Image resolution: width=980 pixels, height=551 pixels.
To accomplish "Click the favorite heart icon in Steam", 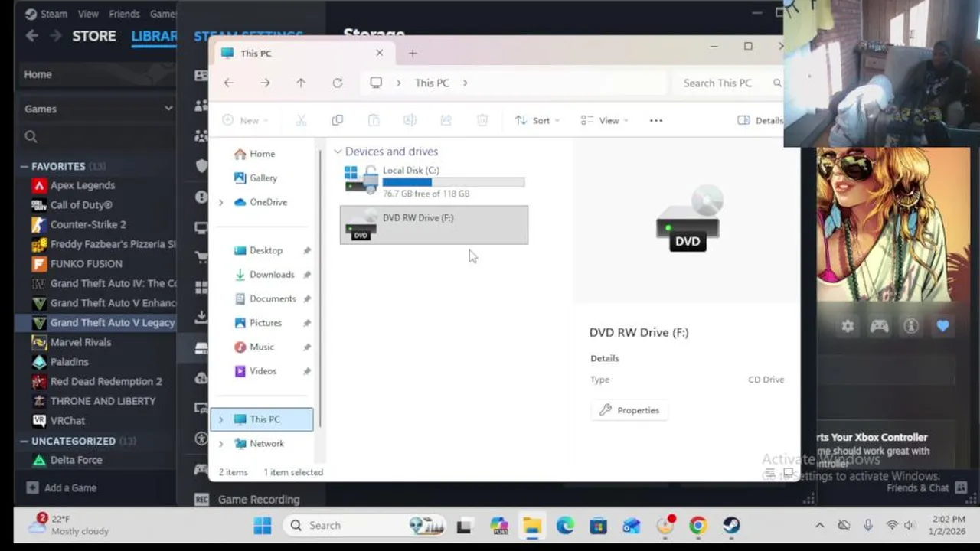I will 942,326.
